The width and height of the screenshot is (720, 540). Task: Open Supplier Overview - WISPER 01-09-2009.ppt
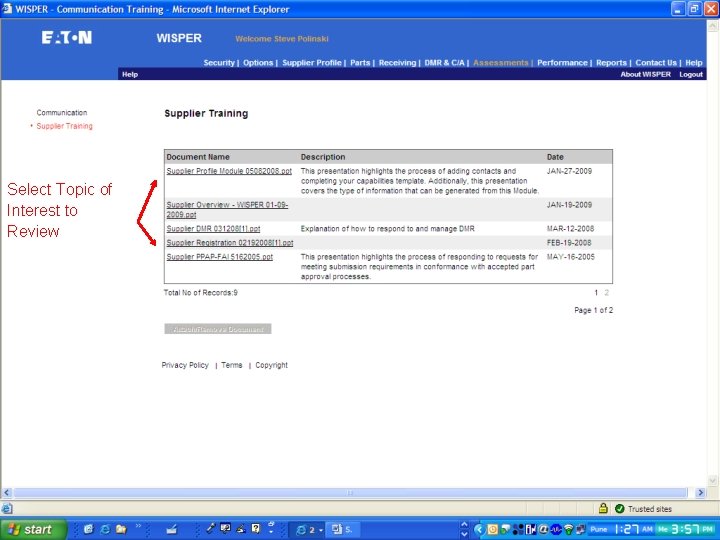pyautogui.click(x=227, y=209)
